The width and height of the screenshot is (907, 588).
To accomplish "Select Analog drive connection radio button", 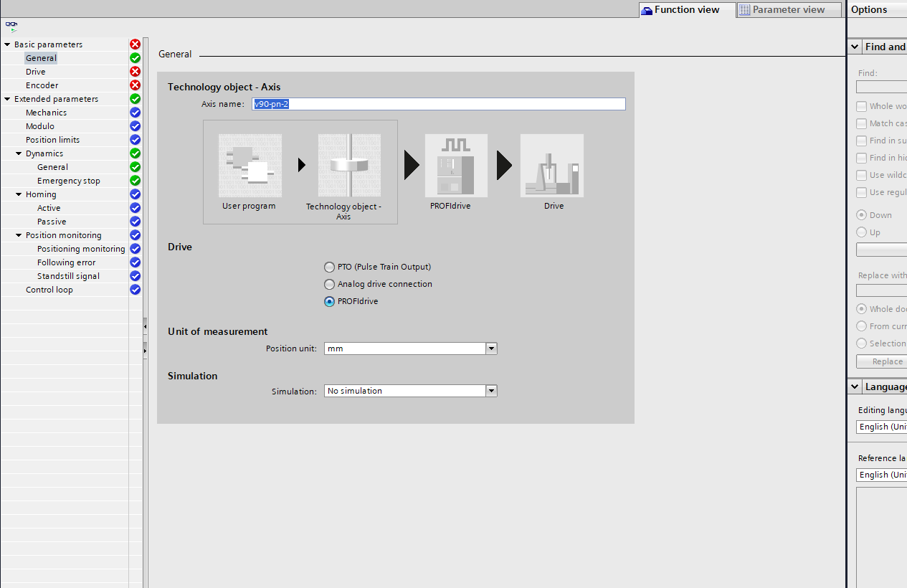I will (x=329, y=284).
